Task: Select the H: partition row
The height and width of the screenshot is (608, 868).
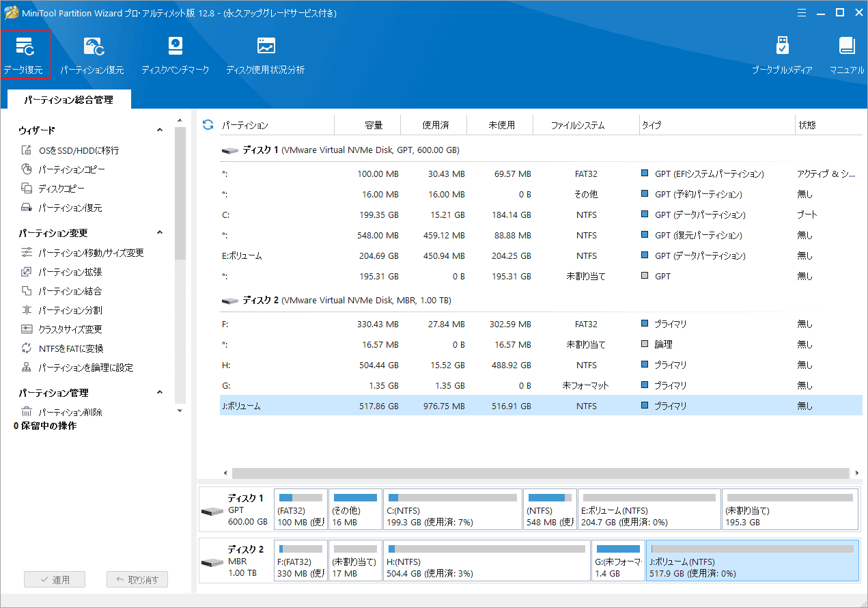Action: click(541, 365)
